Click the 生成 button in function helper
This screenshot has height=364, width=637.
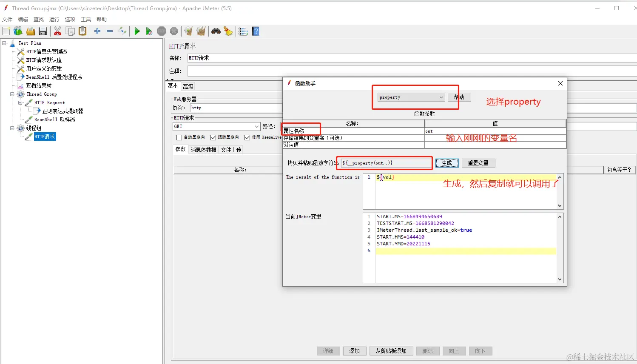click(x=447, y=163)
